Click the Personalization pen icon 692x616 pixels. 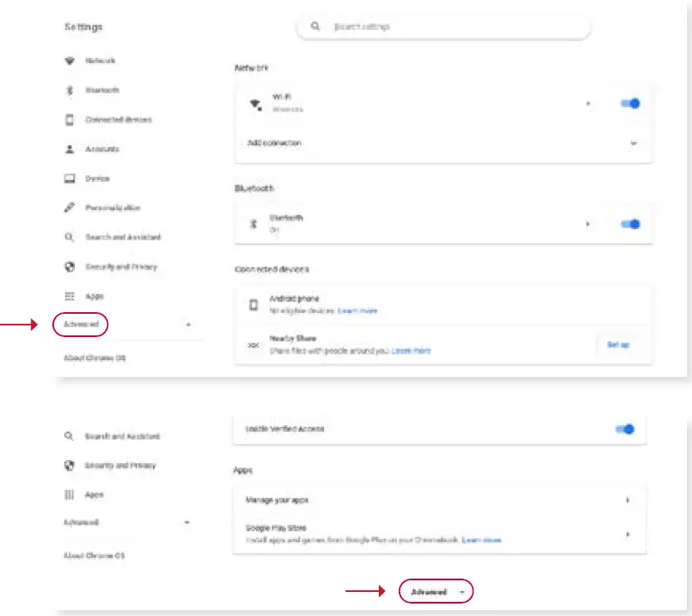70,208
